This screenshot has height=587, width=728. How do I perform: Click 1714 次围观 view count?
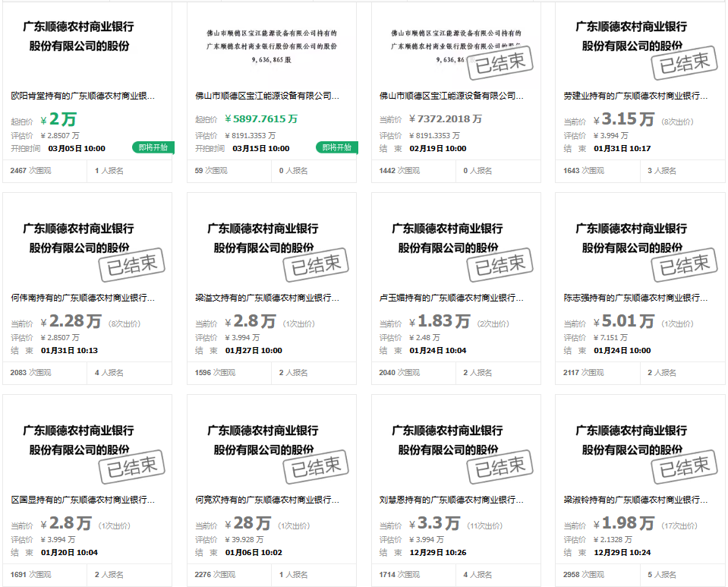pyautogui.click(x=399, y=575)
